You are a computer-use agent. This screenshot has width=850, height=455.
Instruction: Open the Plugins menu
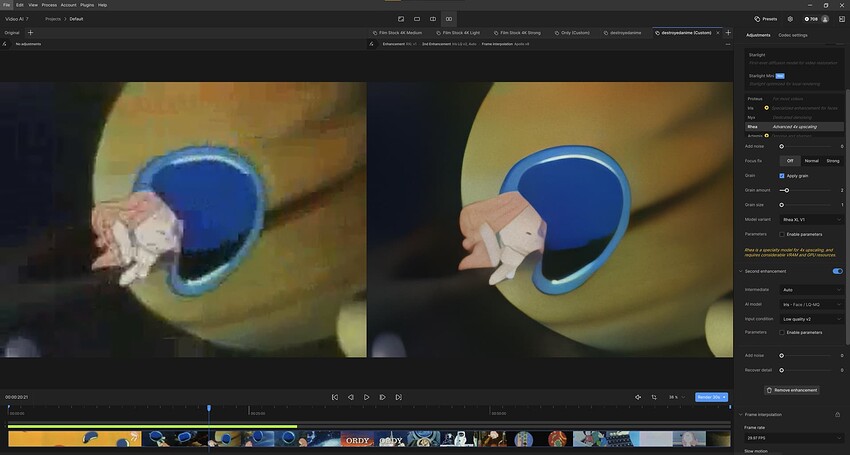coord(87,5)
